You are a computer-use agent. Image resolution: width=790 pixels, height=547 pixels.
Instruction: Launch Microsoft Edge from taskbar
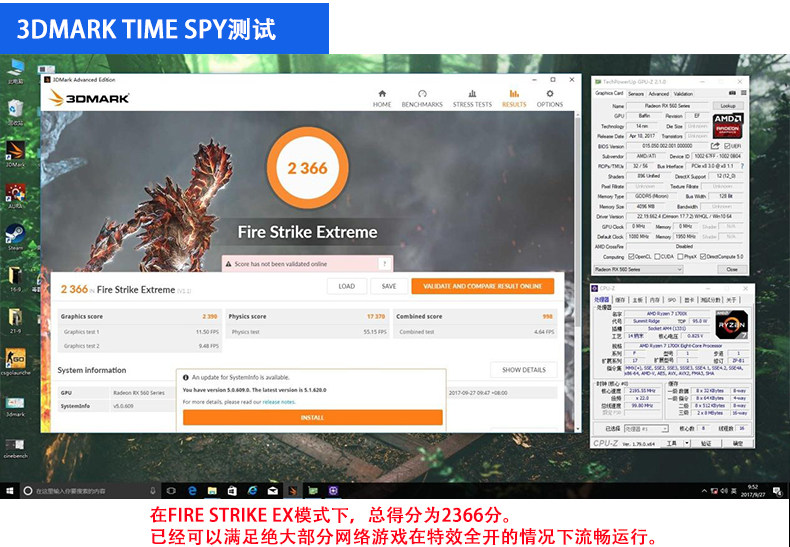(192, 491)
